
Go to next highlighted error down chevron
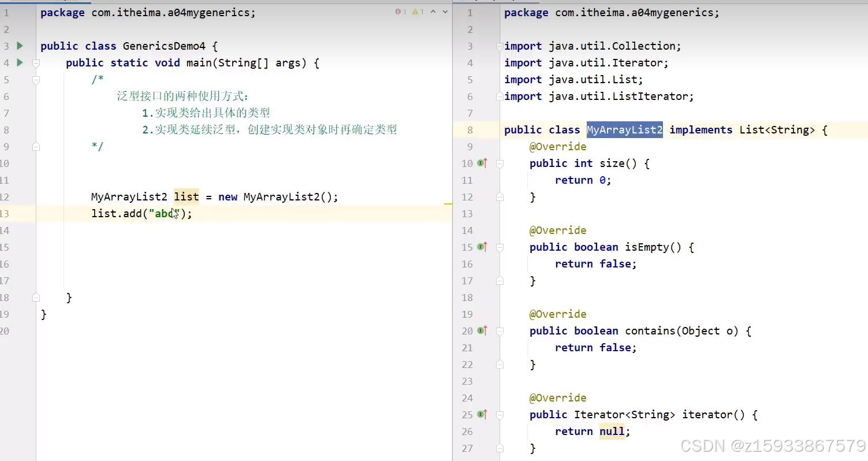coord(445,12)
